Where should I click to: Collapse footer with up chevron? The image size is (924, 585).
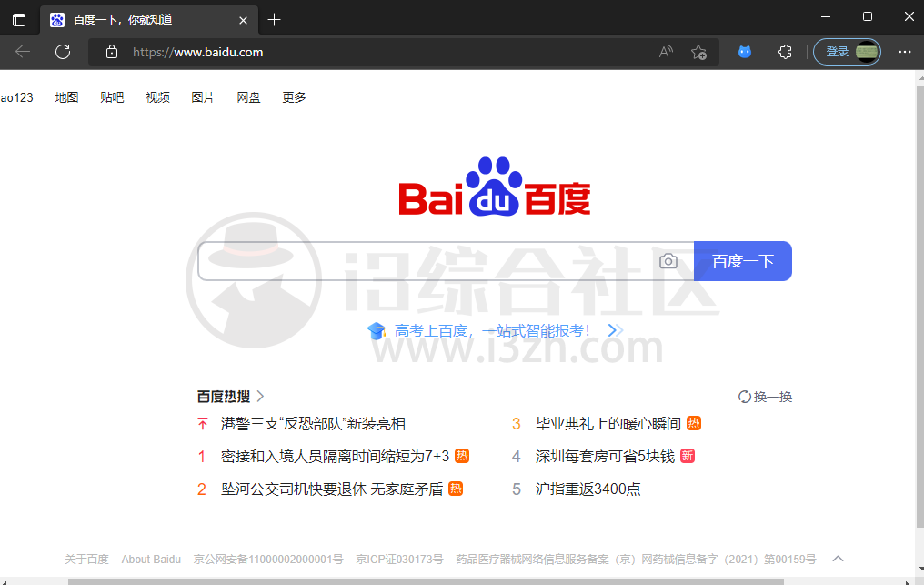pyautogui.click(x=838, y=559)
